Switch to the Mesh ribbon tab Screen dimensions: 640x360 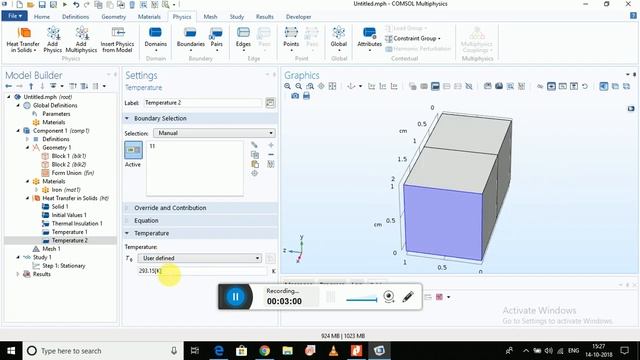point(210,17)
